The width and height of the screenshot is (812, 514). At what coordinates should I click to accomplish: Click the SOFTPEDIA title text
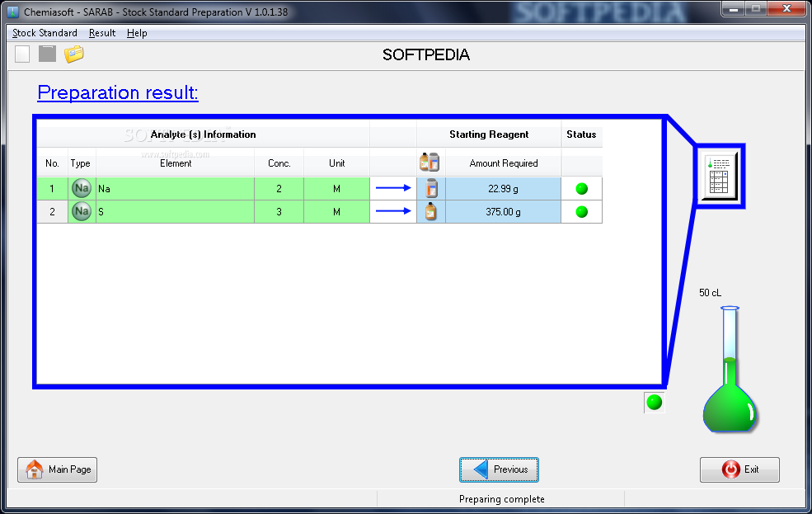(425, 54)
